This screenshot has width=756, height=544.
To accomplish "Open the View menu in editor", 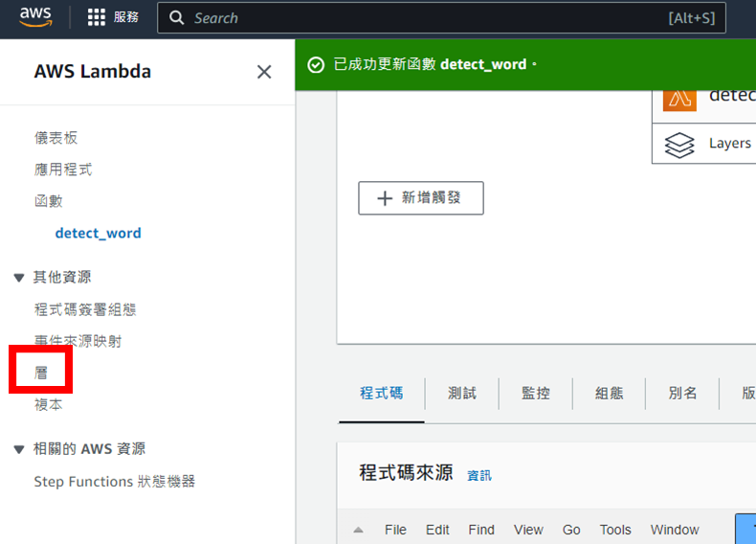I will 528,530.
